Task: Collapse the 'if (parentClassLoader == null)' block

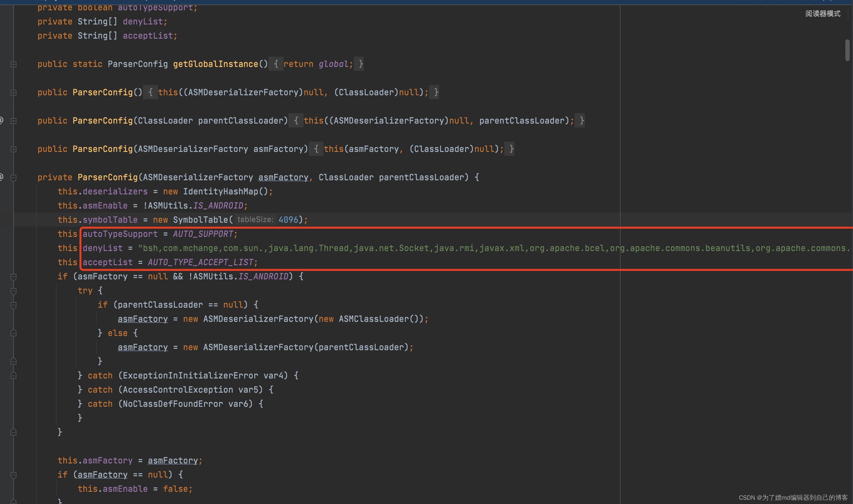Action: pyautogui.click(x=14, y=305)
